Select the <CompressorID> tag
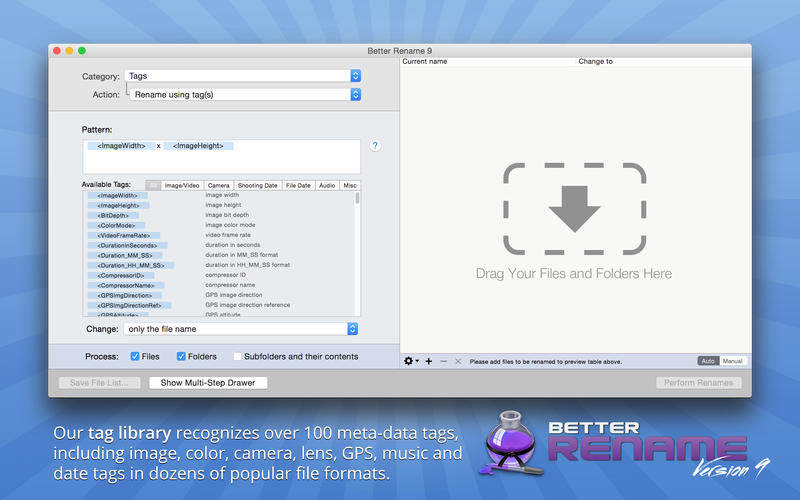The width and height of the screenshot is (800, 500). click(x=120, y=276)
